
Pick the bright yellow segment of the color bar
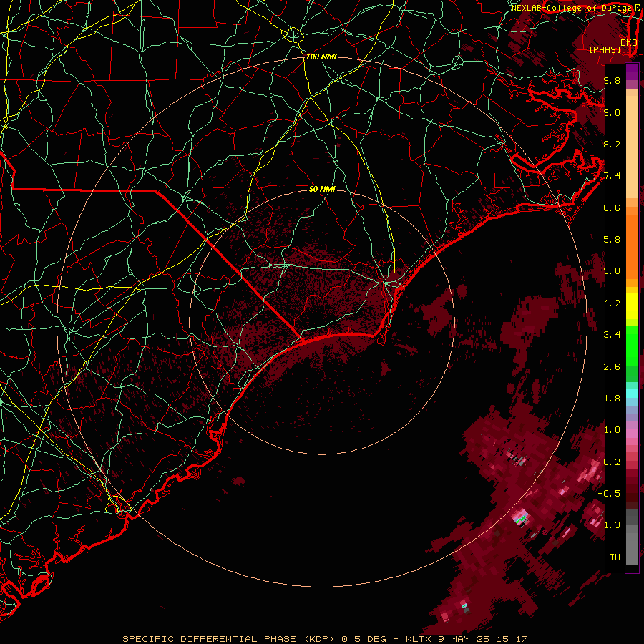click(632, 306)
